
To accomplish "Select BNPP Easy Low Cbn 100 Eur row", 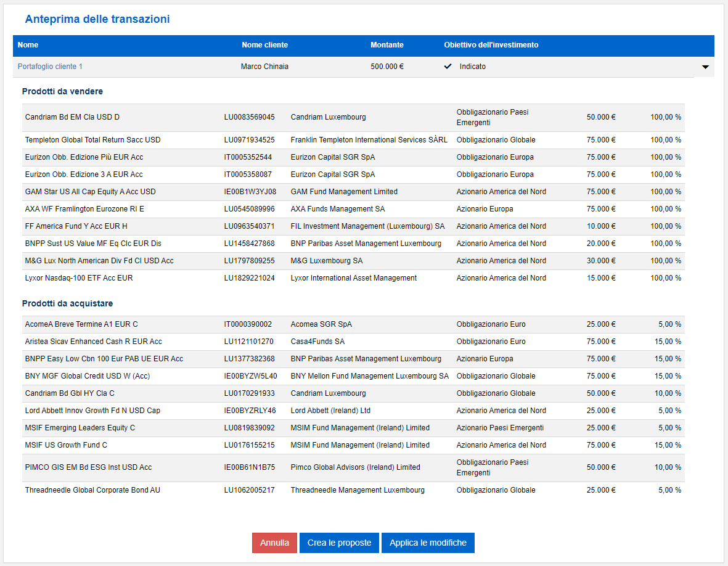I will pyautogui.click(x=353, y=358).
